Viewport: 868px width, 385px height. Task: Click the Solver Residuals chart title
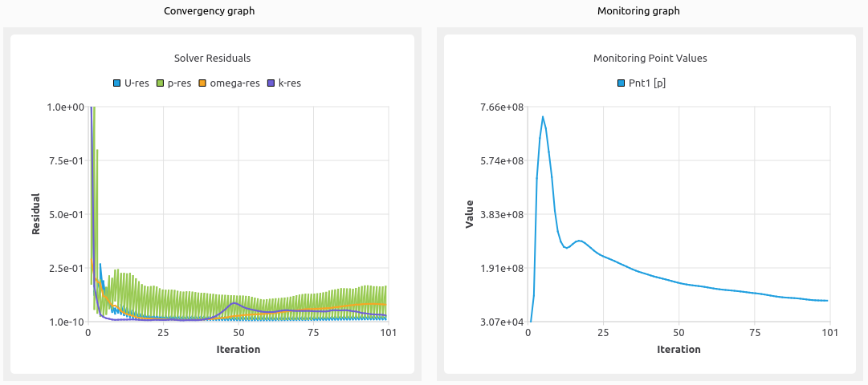point(213,59)
